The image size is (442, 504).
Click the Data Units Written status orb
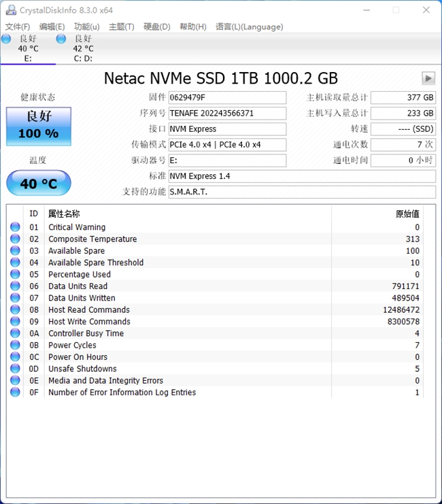click(x=15, y=298)
